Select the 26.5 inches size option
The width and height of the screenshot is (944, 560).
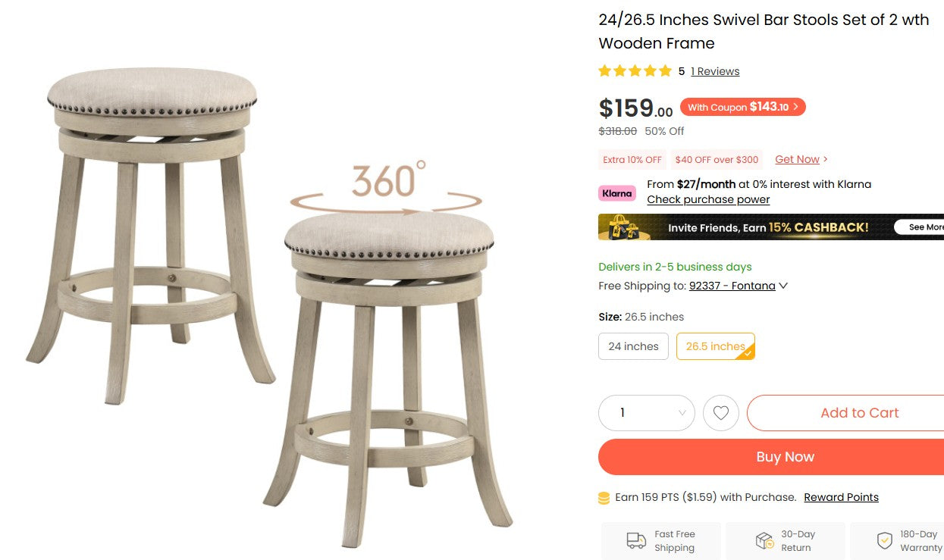tap(713, 346)
